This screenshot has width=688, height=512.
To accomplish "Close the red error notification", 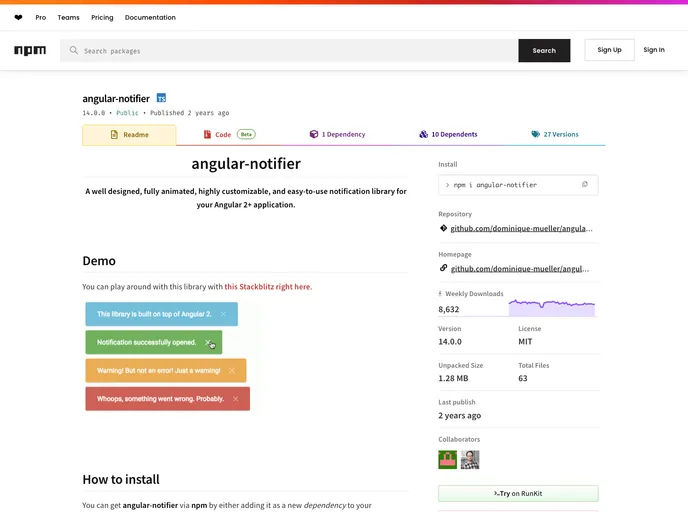I will (x=236, y=399).
